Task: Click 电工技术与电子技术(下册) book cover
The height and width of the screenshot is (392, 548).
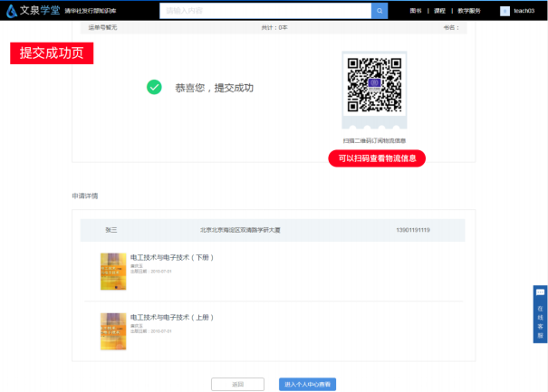Action: point(113,272)
